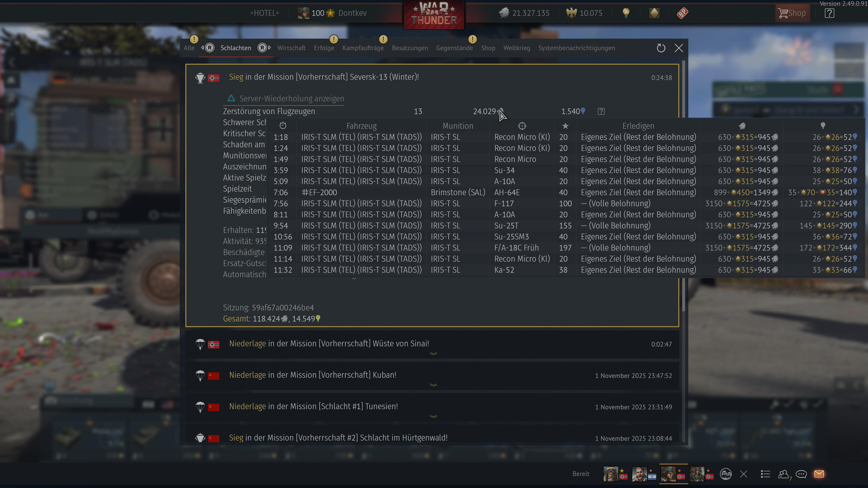
Task: Select the Israeli flag squad member portrait
Action: pos(639,474)
